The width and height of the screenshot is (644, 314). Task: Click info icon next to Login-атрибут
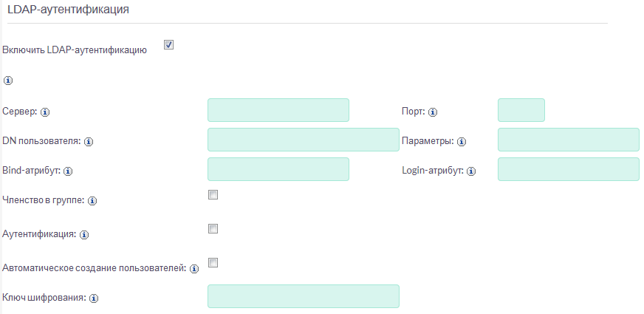coord(470,171)
